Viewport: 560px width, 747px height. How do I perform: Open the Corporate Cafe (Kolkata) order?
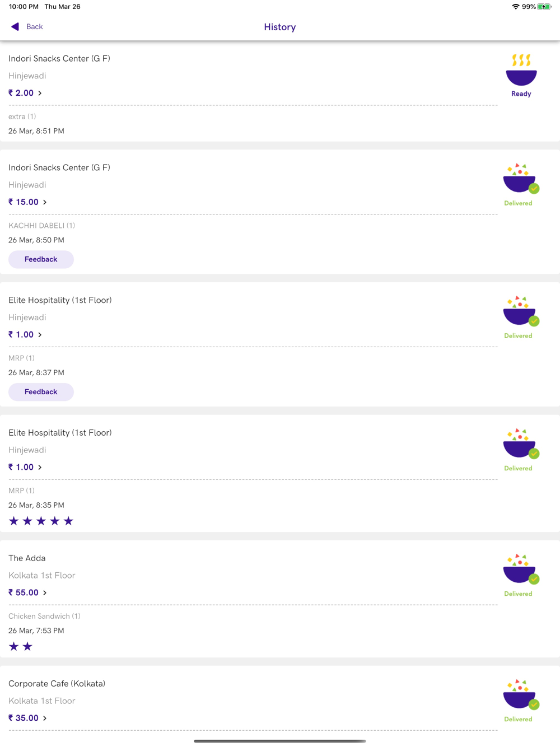(x=57, y=684)
